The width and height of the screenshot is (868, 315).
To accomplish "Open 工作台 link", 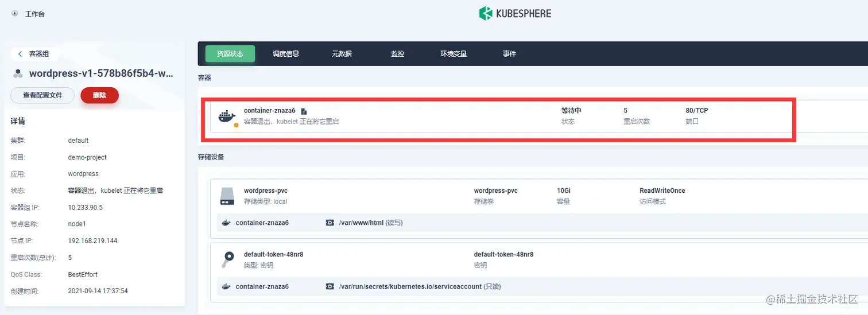I will click(x=35, y=14).
